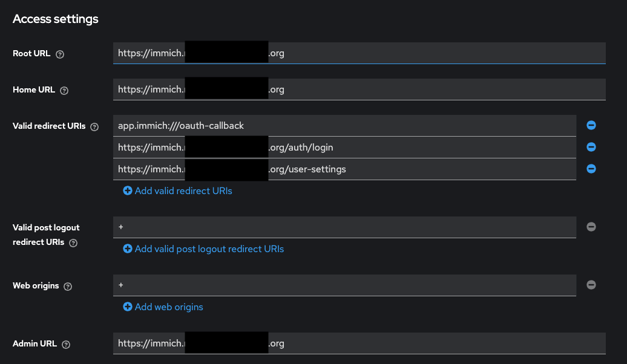
Task: Open the Home URL help tooltip
Action: 63,89
